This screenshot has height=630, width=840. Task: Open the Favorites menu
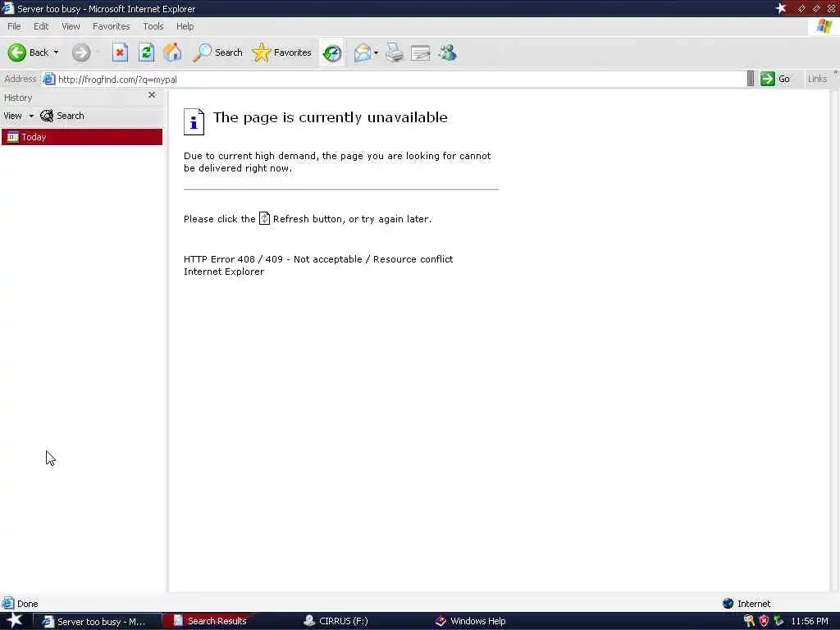click(111, 26)
